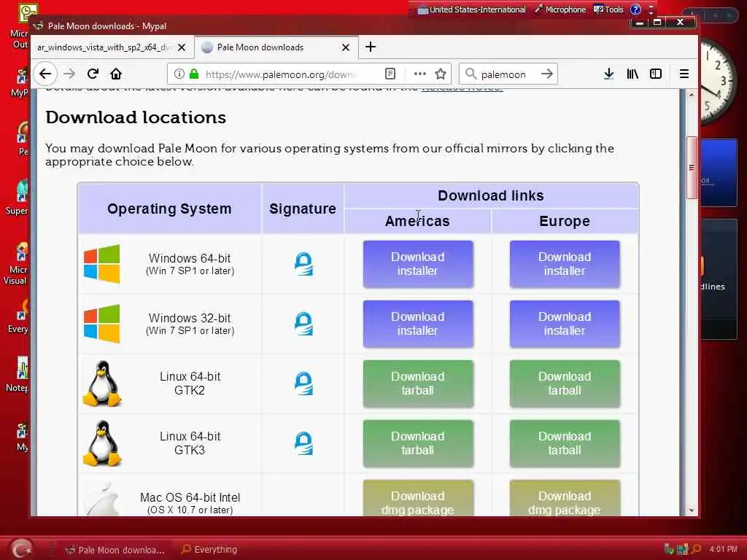Close the ar_windows_vista tab
The image size is (747, 560).
(x=182, y=47)
